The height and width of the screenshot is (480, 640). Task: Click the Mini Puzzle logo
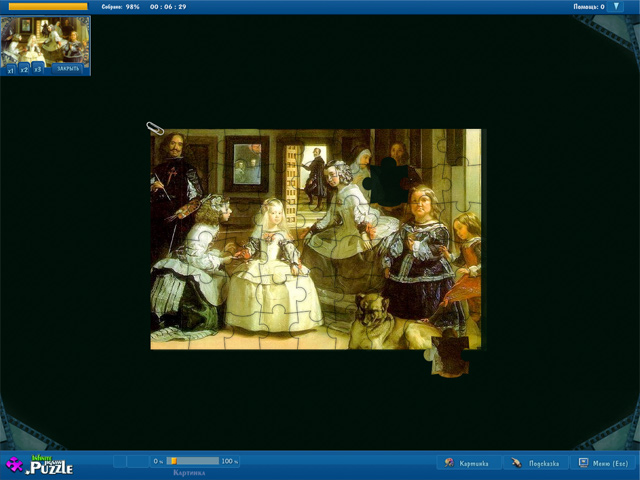[x=40, y=464]
